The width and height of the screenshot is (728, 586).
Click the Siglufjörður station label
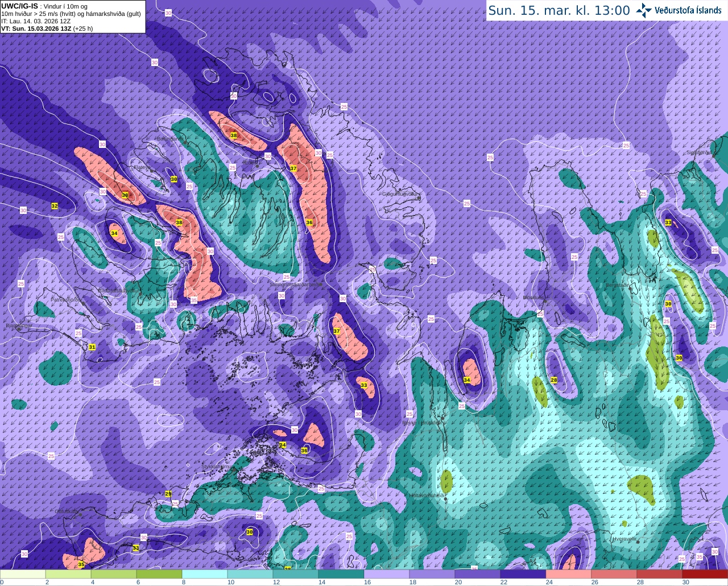tap(699, 152)
